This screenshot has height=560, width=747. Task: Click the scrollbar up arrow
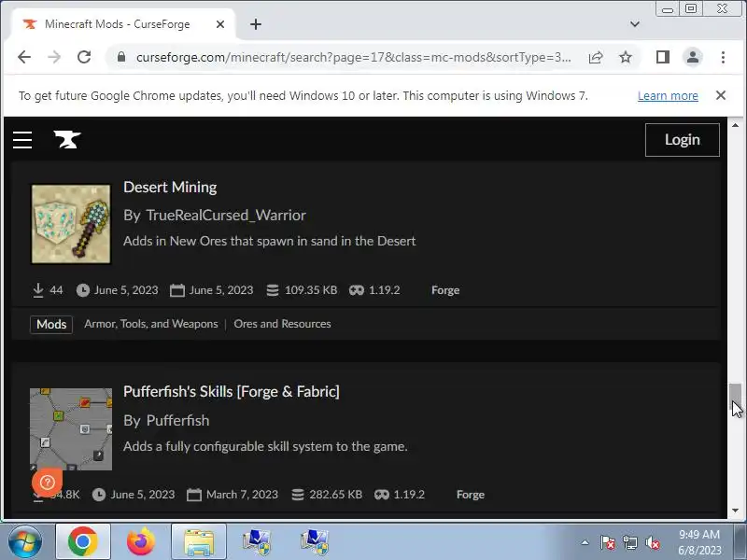click(x=735, y=125)
